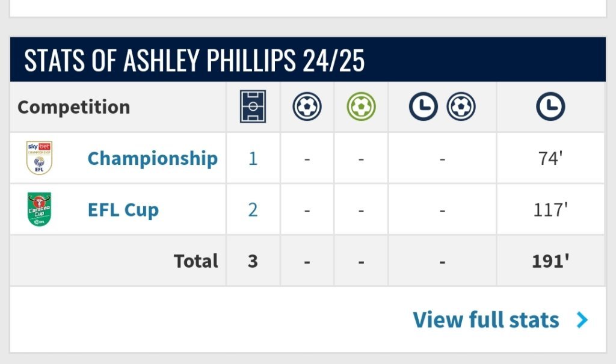
Task: Click the Sky Bet Championship logo
Action: (39, 158)
